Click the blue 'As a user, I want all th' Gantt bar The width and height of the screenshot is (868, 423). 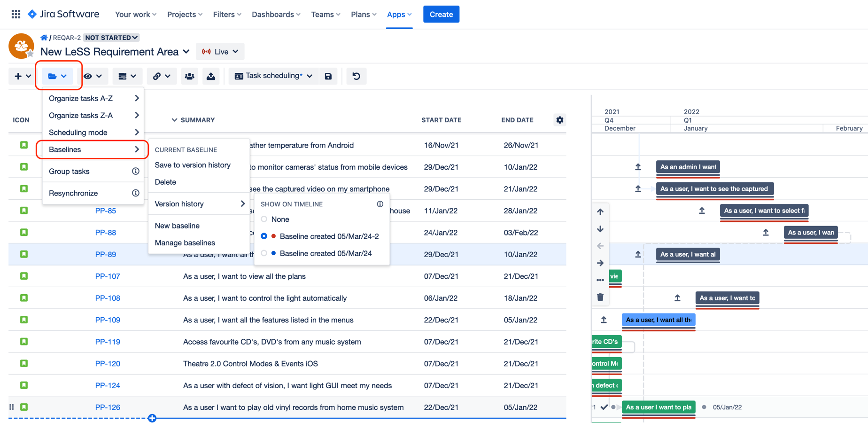pyautogui.click(x=659, y=320)
